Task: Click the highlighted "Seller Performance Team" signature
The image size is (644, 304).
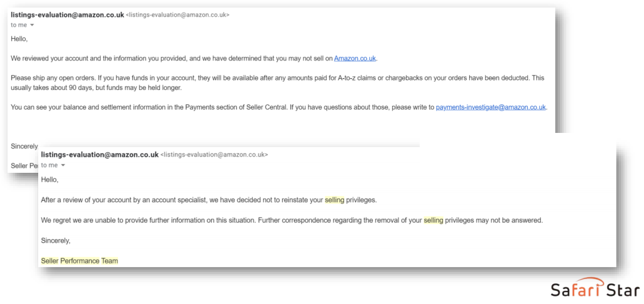Action: pyautogui.click(x=79, y=260)
